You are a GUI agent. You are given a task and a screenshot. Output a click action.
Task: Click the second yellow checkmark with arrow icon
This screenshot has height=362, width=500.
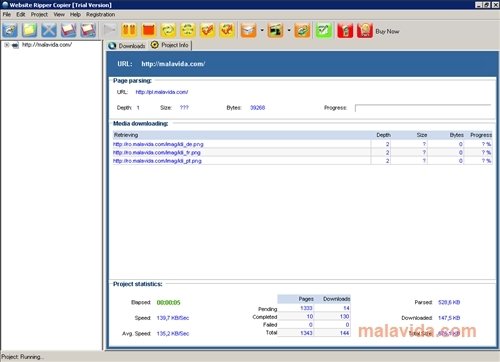[x=227, y=30]
